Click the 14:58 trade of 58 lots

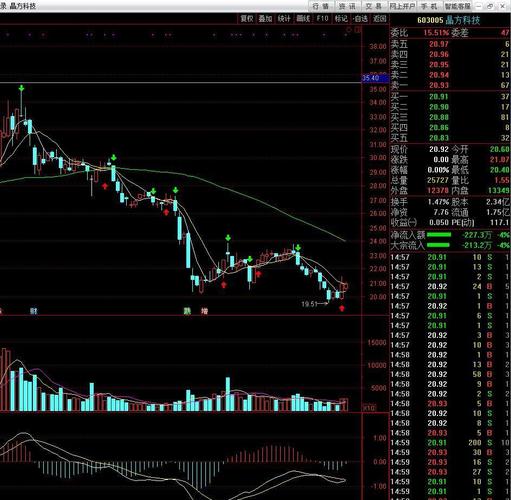(x=450, y=374)
